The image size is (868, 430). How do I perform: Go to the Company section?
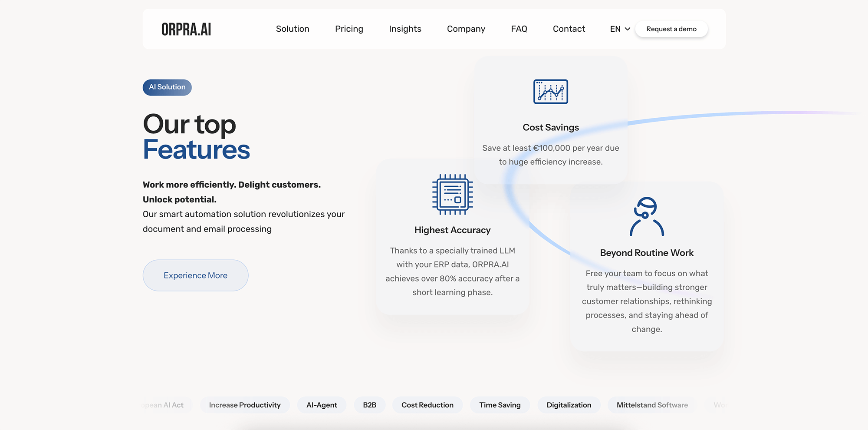[466, 29]
